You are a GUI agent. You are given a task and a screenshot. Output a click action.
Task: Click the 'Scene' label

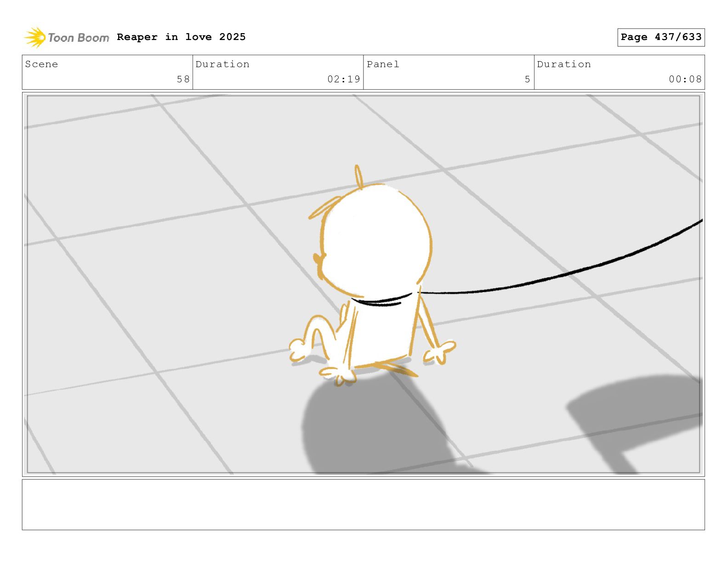point(41,64)
